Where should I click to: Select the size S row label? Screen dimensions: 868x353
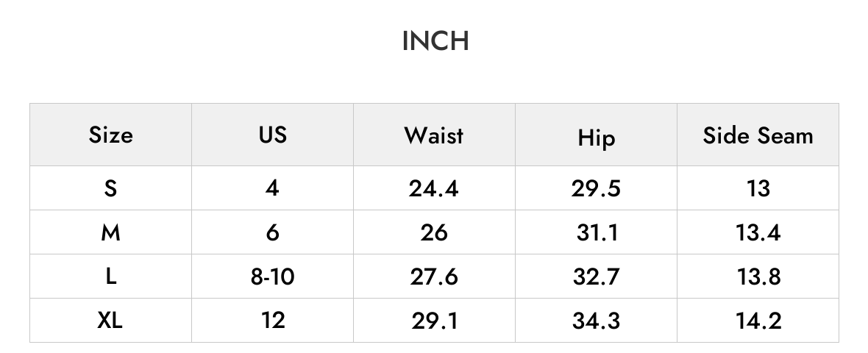tap(111, 189)
